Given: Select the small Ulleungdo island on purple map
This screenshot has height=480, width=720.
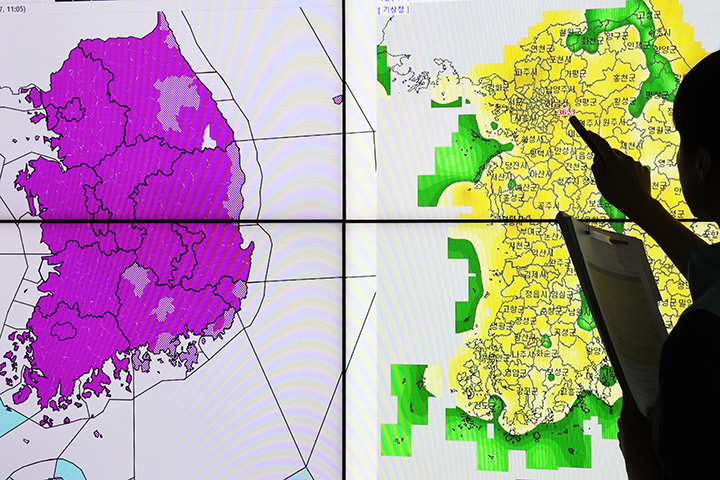Looking at the screenshot, I should point(338,99).
